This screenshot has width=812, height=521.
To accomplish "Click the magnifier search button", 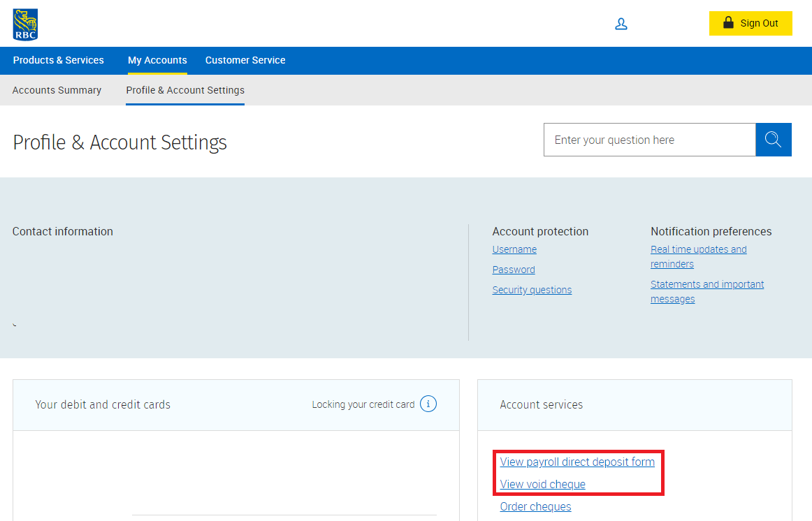I will pos(773,140).
